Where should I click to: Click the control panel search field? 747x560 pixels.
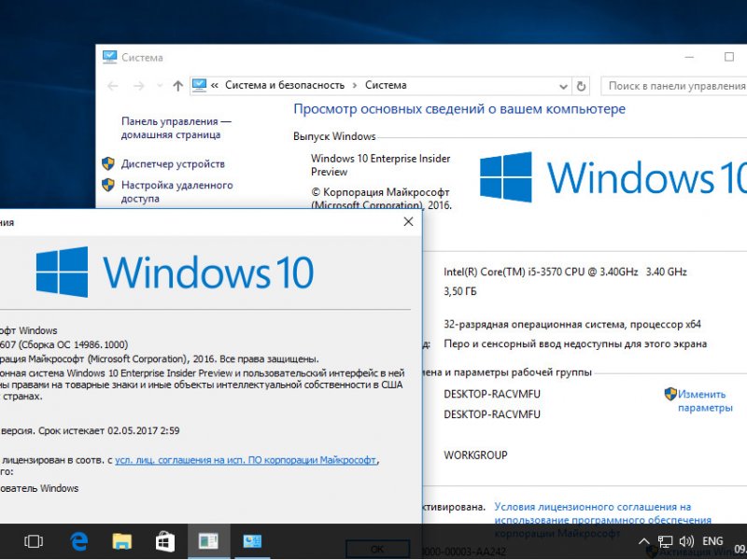pyautogui.click(x=673, y=86)
